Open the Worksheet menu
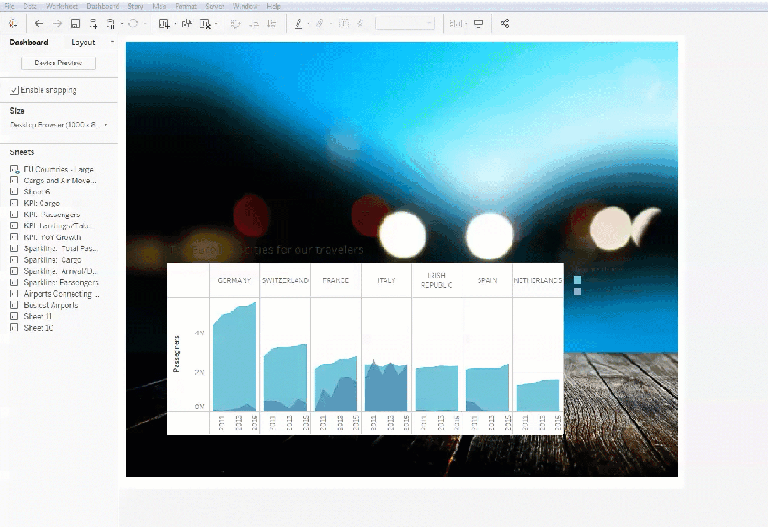This screenshot has height=527, width=768. 62,6
